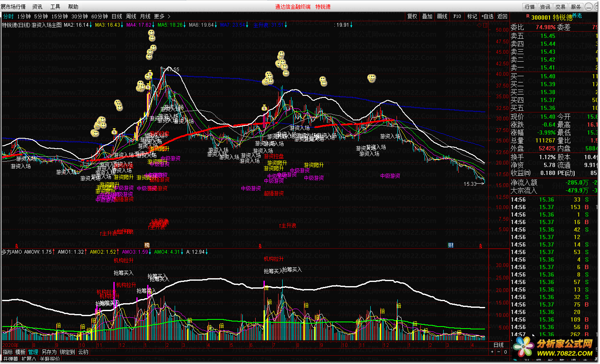Click the 换手 1.12% value
The width and height of the screenshot is (600, 364).
547,157
